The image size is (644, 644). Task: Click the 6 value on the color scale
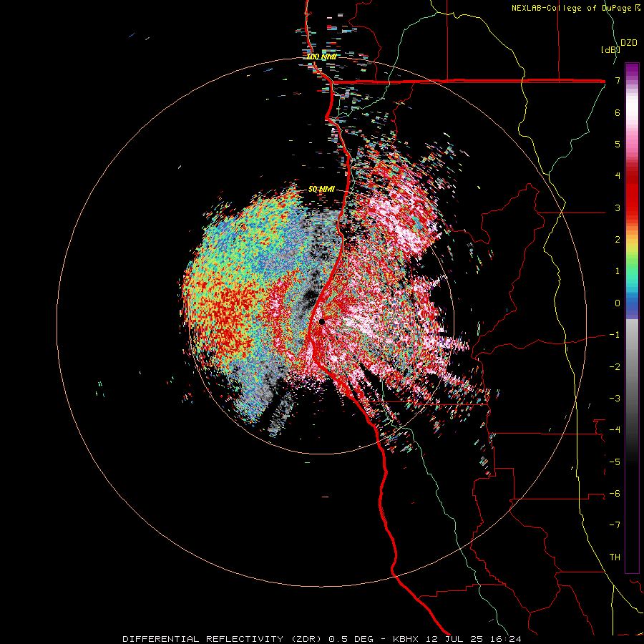click(x=618, y=112)
